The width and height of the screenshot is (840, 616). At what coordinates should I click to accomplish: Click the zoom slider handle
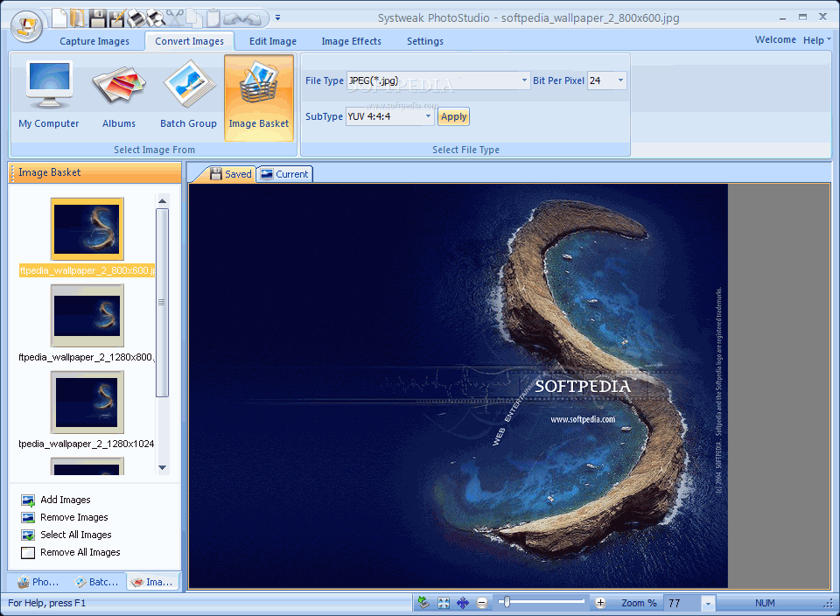(507, 602)
